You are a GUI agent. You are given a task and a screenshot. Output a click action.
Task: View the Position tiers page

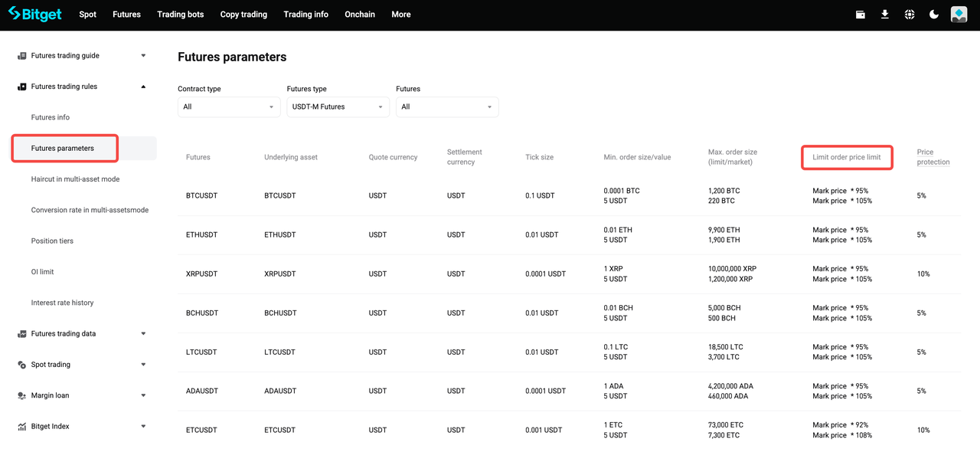pyautogui.click(x=54, y=241)
